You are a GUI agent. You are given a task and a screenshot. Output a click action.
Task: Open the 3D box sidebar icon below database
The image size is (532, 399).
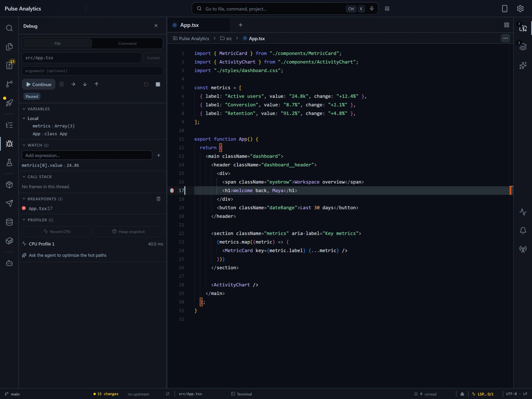click(x=9, y=241)
